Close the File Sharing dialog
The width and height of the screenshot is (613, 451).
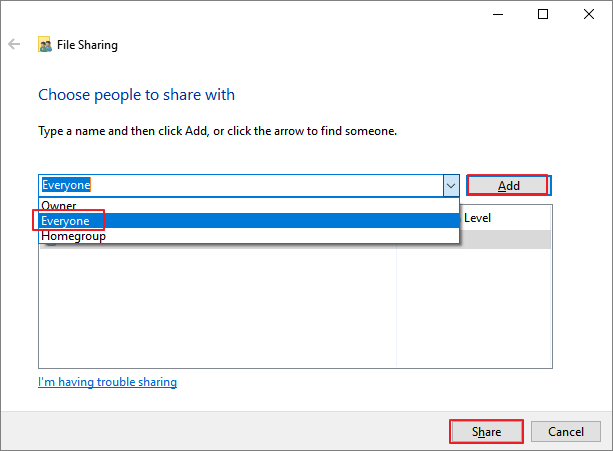pyautogui.click(x=588, y=14)
